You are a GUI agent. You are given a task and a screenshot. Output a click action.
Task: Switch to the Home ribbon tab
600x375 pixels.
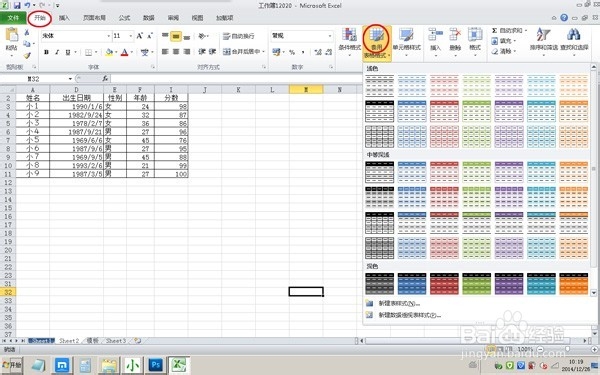pos(40,18)
